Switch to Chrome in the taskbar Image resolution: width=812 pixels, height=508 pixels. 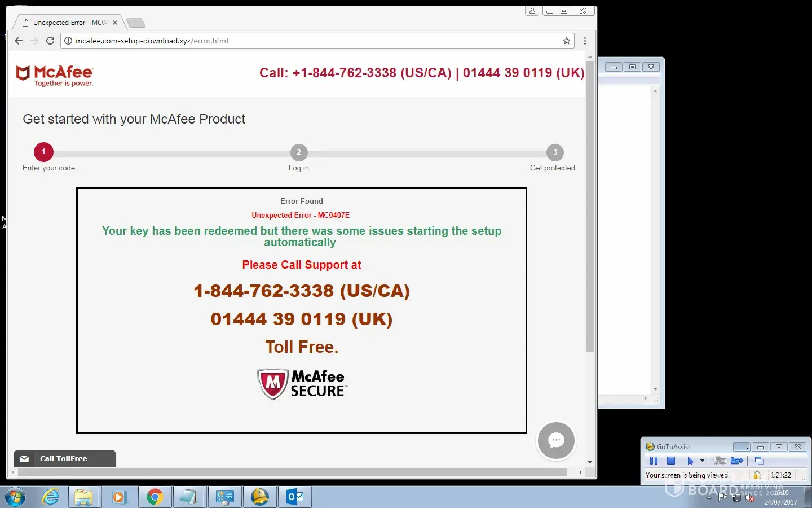tap(155, 497)
